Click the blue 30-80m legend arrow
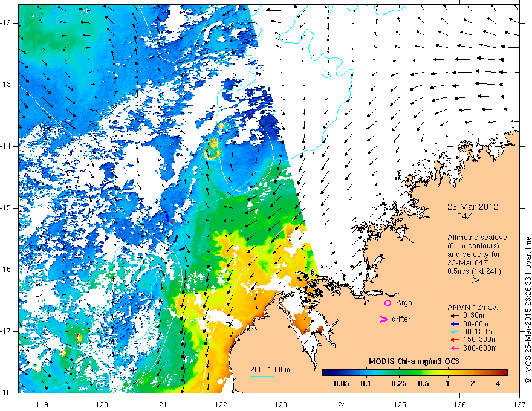Image resolution: width=532 pixels, height=411 pixels. click(455, 324)
